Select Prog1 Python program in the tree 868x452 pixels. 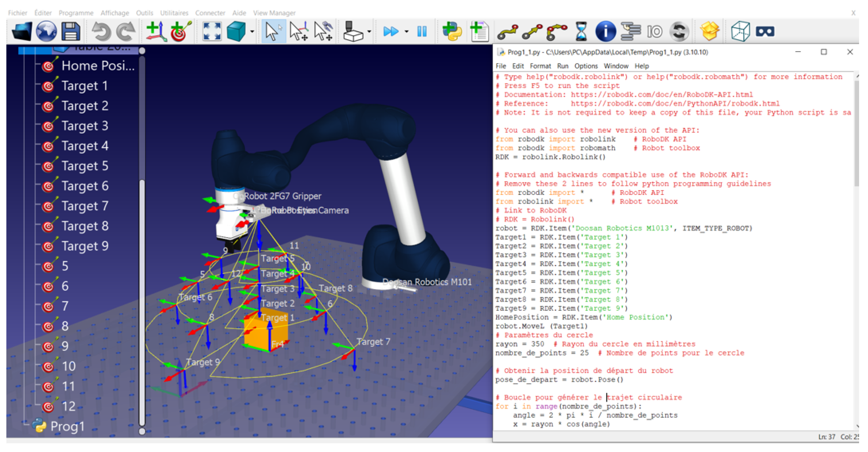point(67,426)
